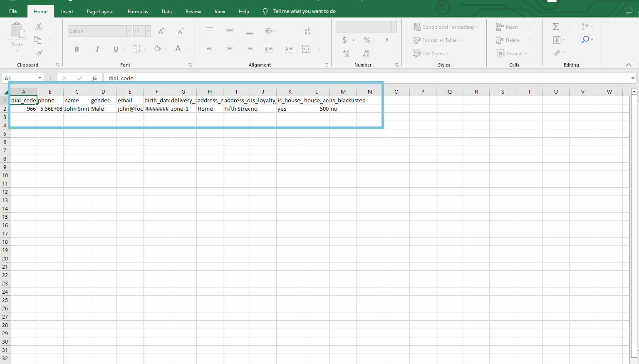
Task: Click the Increase Decimal icon
Action: [x=365, y=53]
